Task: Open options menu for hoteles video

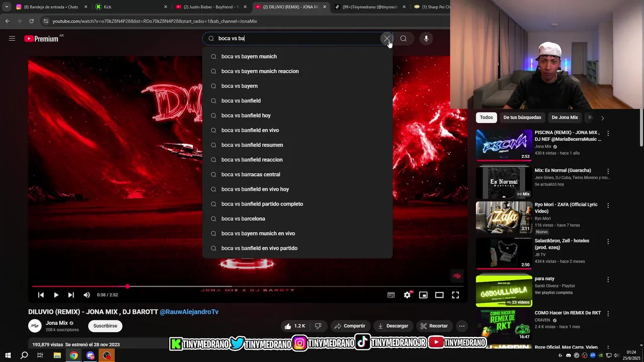Action: pyautogui.click(x=608, y=242)
